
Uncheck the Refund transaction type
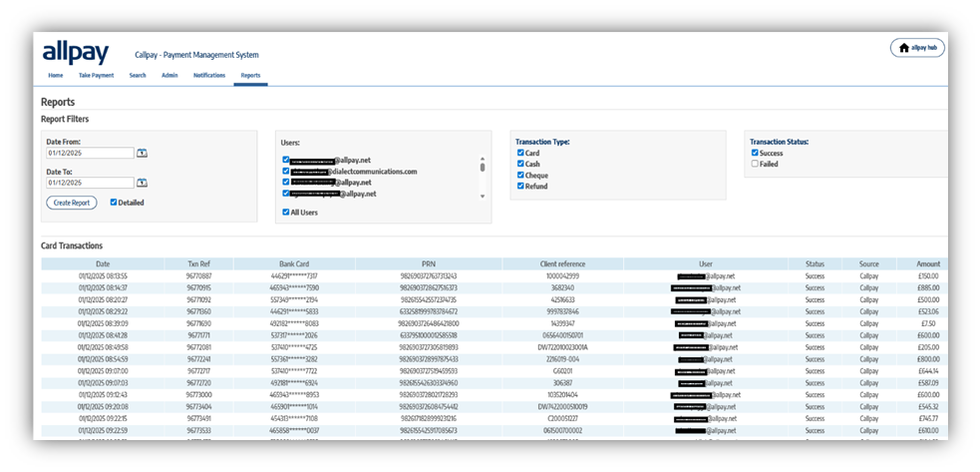coord(520,186)
